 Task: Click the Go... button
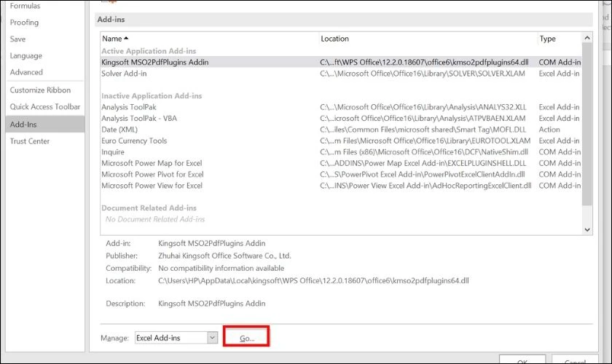click(x=246, y=336)
